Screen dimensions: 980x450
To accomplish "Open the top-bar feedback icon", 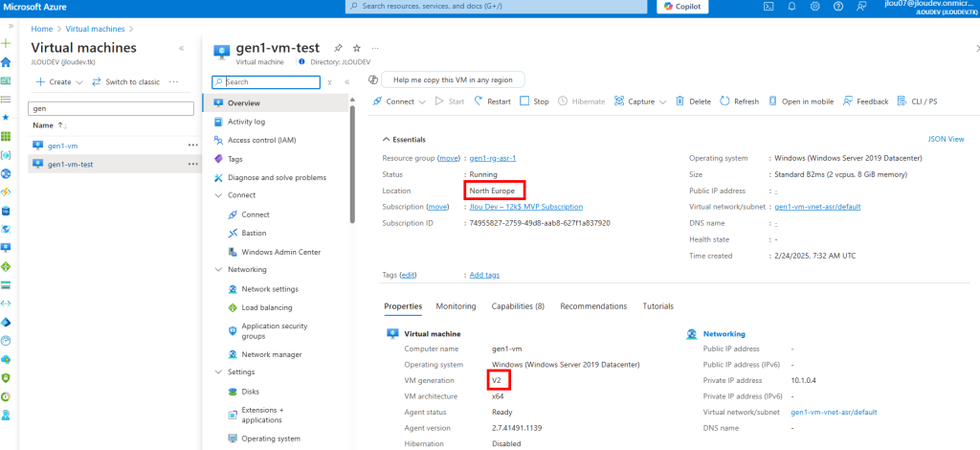I will point(862,7).
